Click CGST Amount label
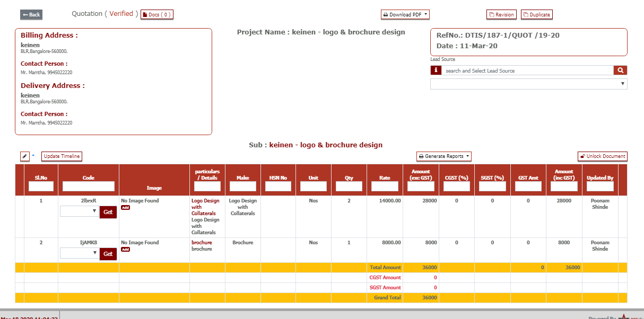 pyautogui.click(x=385, y=278)
